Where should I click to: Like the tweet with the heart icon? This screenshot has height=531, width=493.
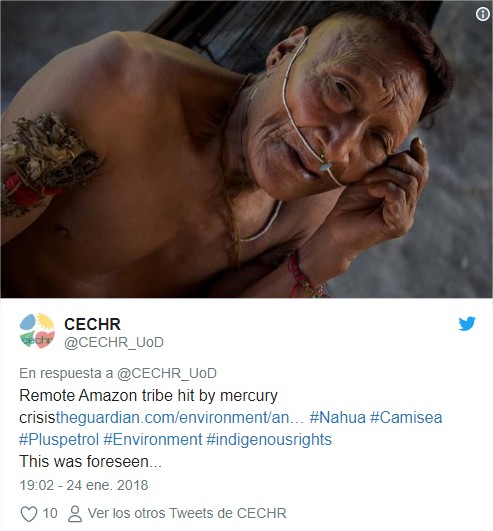point(29,513)
